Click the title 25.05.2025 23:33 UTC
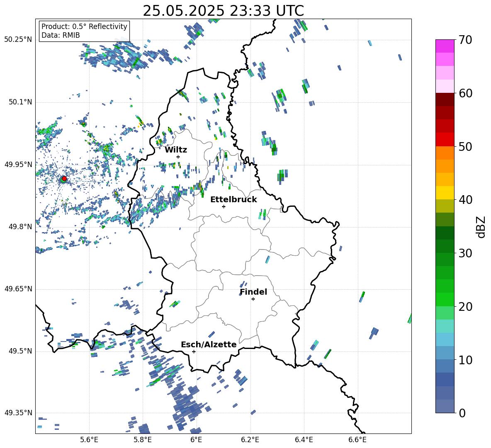The image size is (491, 448). [223, 11]
